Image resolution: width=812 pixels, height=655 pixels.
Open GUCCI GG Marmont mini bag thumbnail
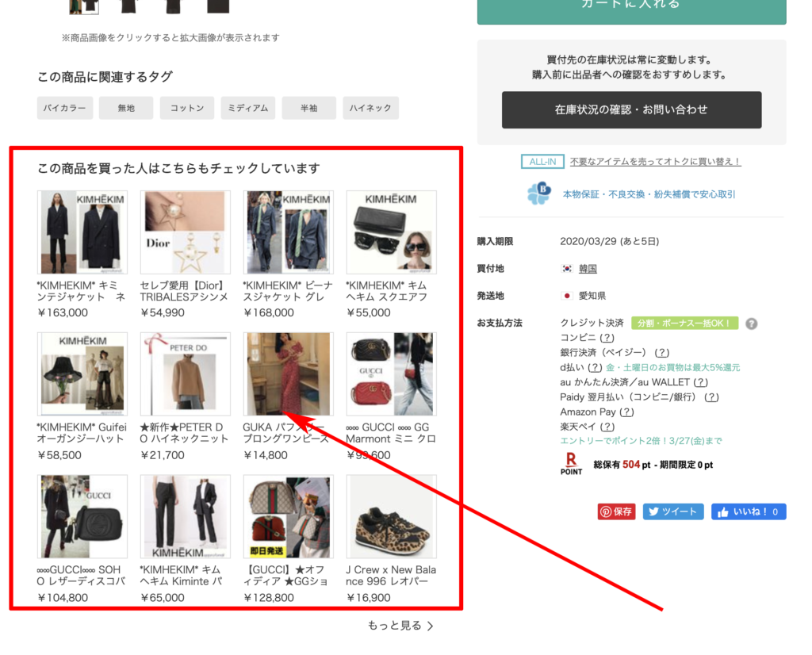pos(392,373)
